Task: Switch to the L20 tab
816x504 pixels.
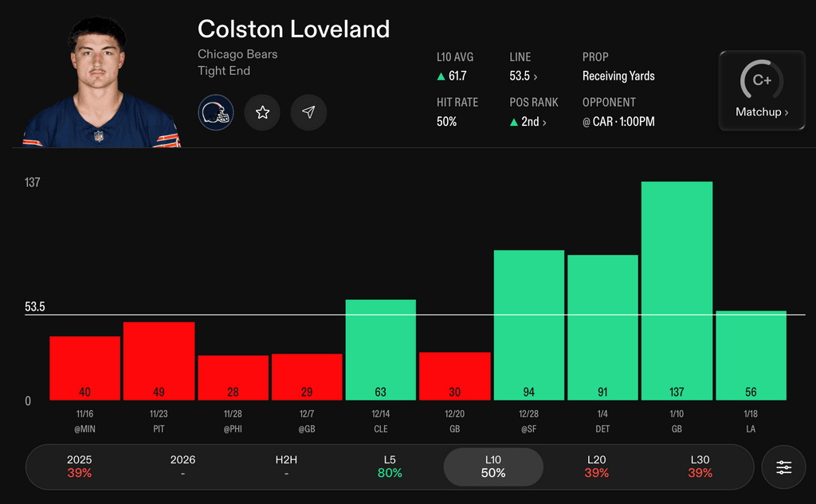Action: click(596, 467)
